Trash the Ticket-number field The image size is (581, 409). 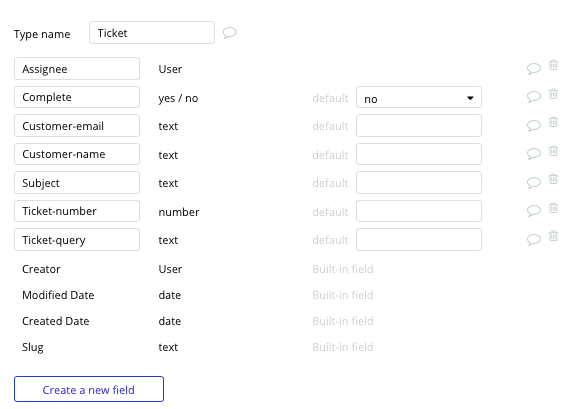pos(553,208)
